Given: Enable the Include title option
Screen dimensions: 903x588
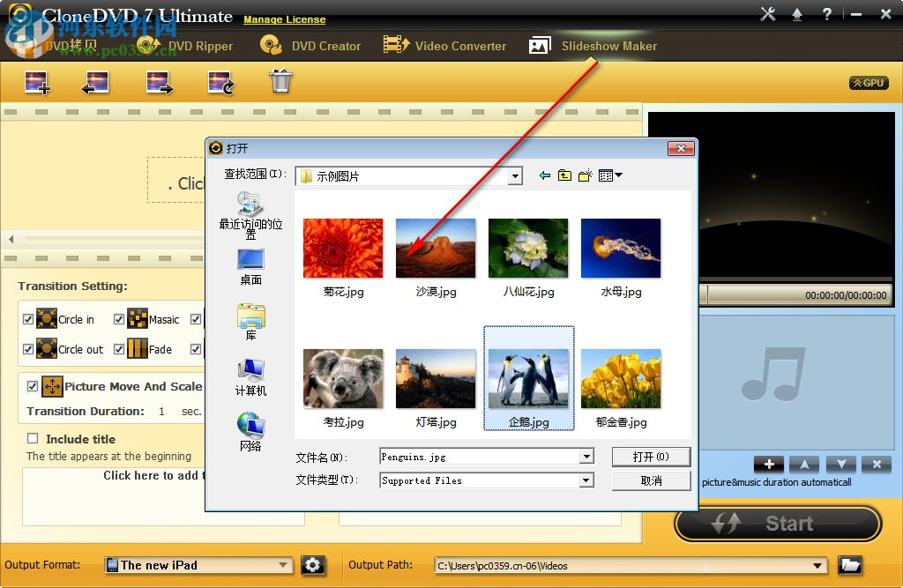Looking at the screenshot, I should coord(33,439).
